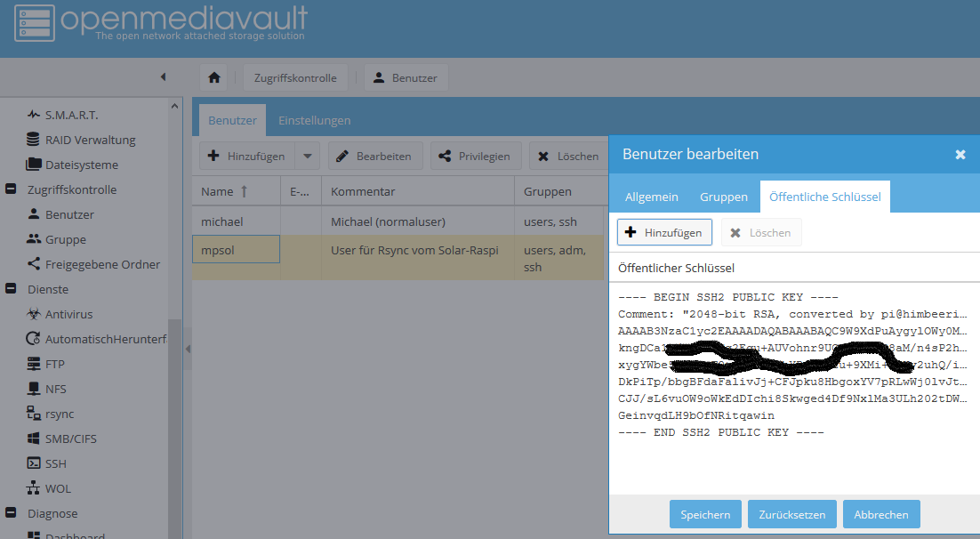Screen dimensions: 980x539
Task: Open the WOL service page
Action: (58, 488)
